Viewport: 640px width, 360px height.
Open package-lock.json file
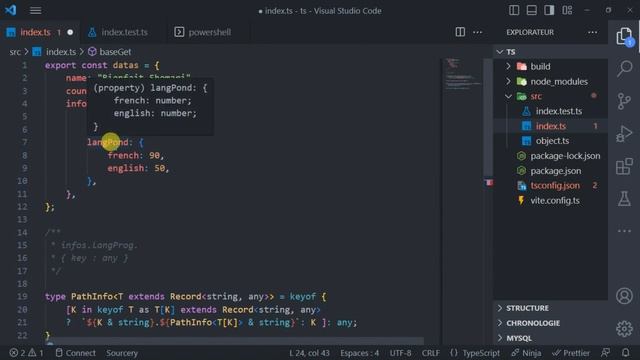[x=550, y=156]
